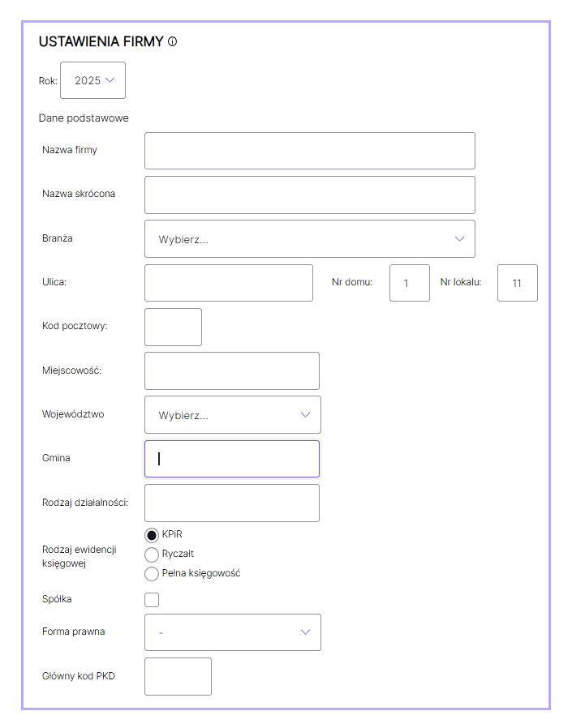
Task: Focus the Nazwa firmy input field
Action: click(309, 151)
